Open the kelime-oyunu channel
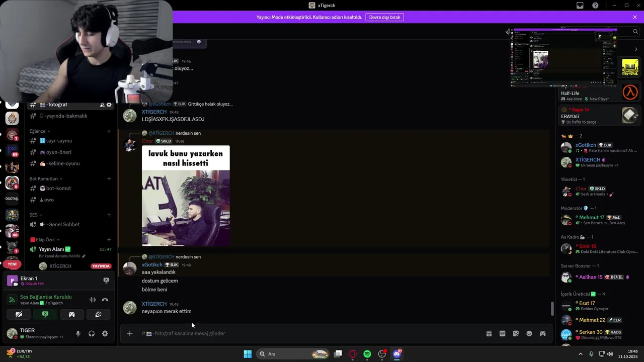The image size is (644, 362). (70, 163)
